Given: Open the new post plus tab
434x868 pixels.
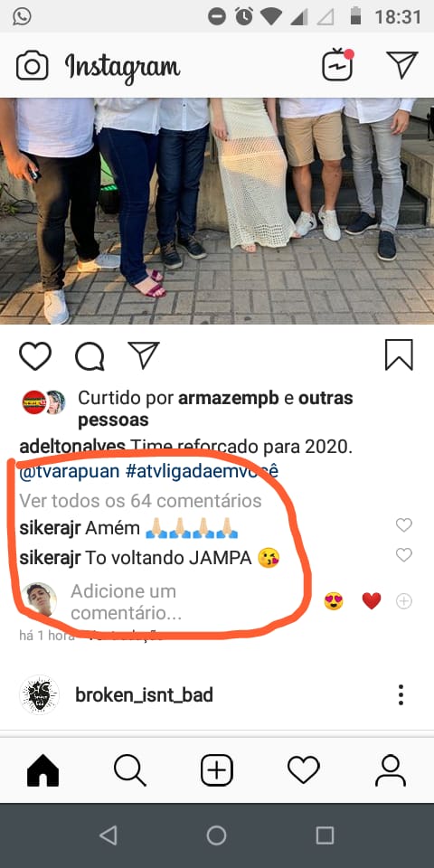Looking at the screenshot, I should pyautogui.click(x=216, y=770).
